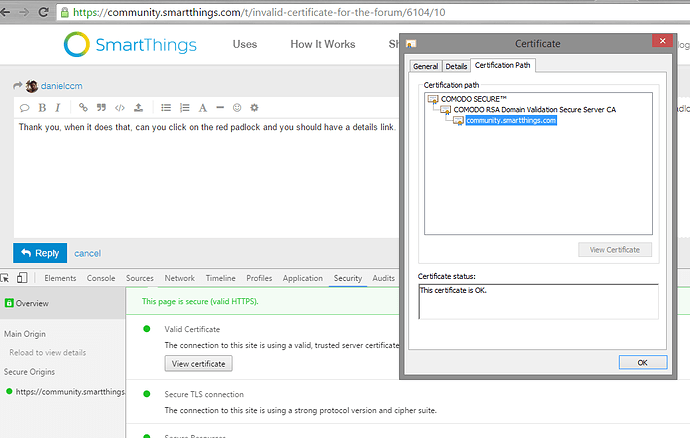Insert quote with the speech bubble icon
The image size is (690, 438).
[x=25, y=107]
